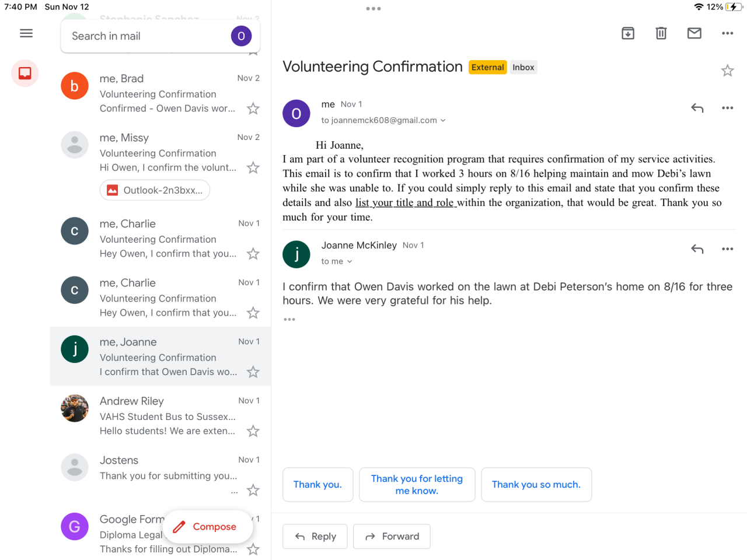This screenshot has height=560, width=747.
Task: Choose "Thank you so much." smart reply
Action: (x=536, y=485)
